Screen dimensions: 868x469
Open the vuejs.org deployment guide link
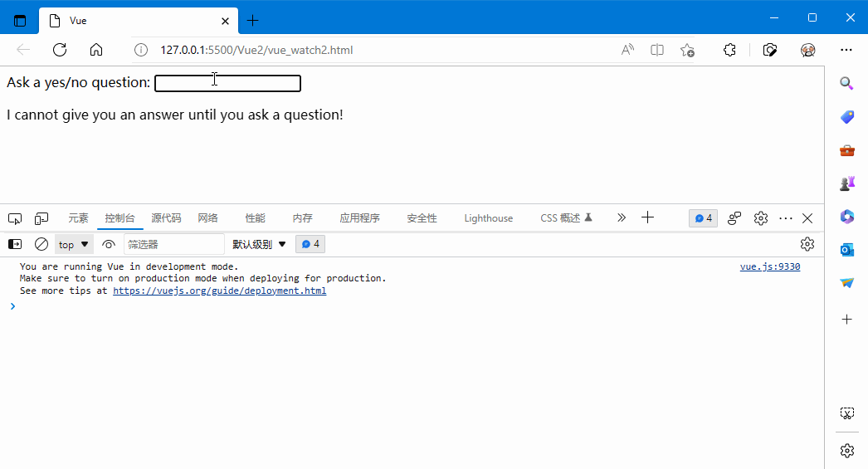(x=219, y=291)
